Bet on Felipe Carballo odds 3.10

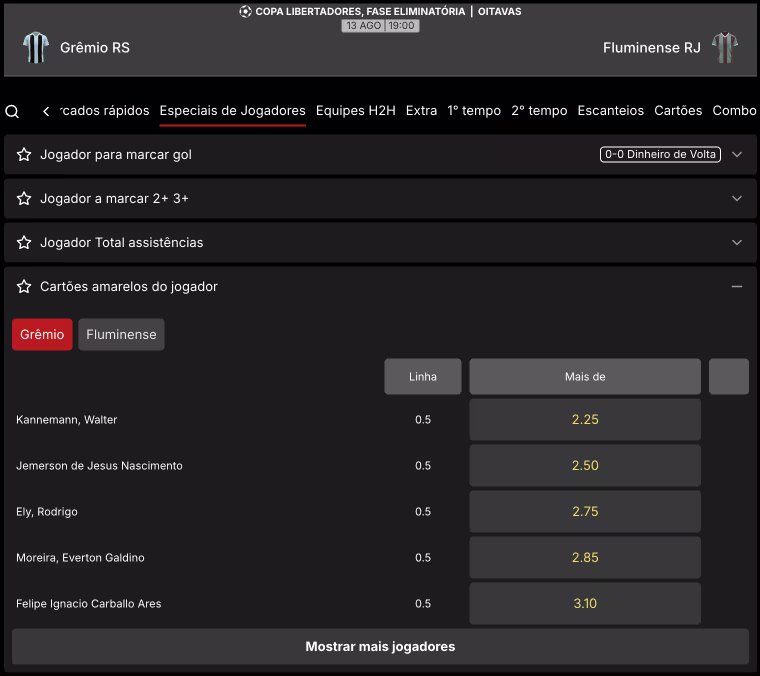click(x=585, y=604)
